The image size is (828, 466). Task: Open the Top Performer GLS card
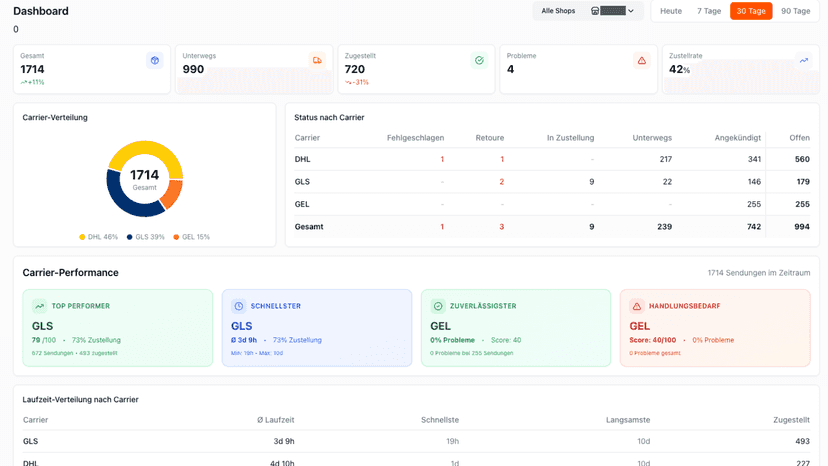tap(118, 328)
